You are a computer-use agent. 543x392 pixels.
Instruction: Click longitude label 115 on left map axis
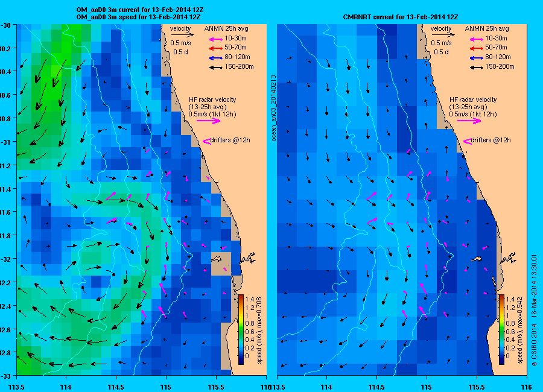click(166, 387)
